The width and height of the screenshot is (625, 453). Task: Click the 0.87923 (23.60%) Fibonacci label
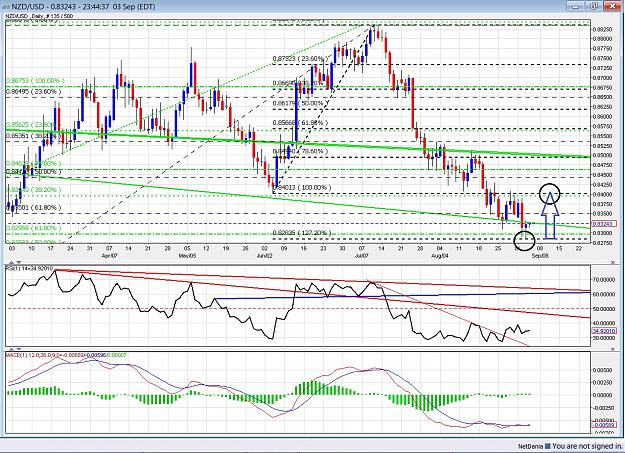tap(300, 59)
